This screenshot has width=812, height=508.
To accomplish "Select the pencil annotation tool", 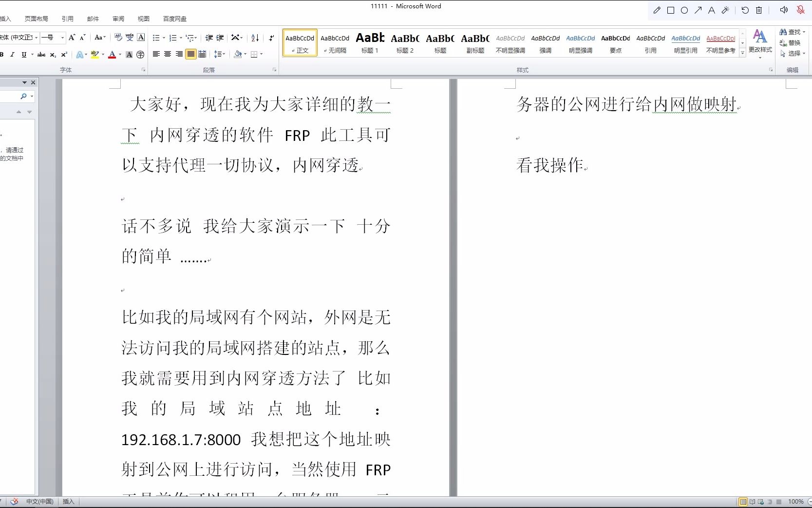I will [657, 10].
